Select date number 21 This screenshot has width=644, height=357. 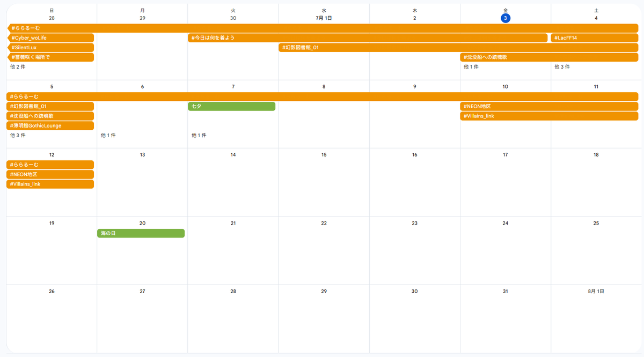pos(233,224)
